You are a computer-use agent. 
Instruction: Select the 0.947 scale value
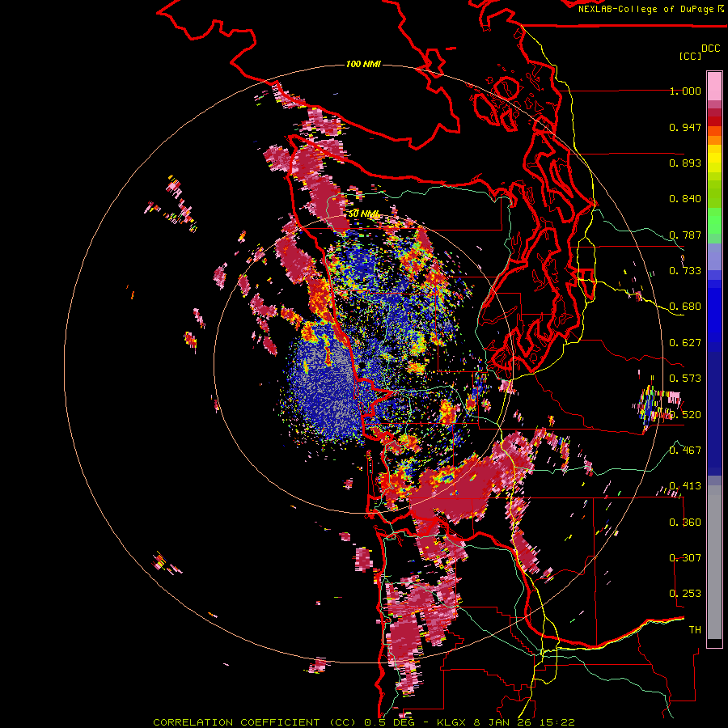(685, 127)
